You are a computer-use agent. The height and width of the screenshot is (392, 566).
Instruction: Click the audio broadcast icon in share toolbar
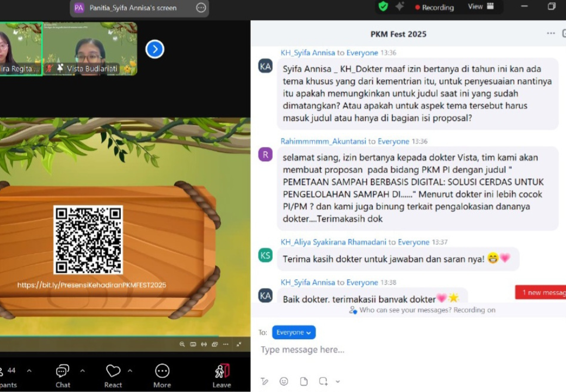click(x=204, y=344)
